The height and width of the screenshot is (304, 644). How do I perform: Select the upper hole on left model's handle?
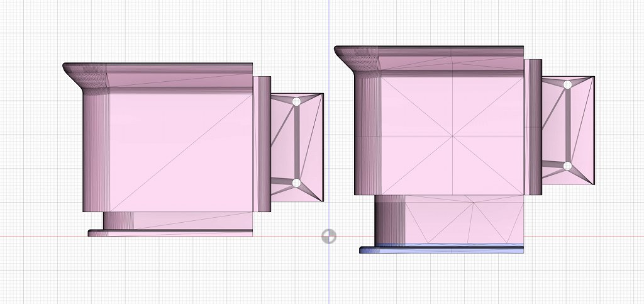[x=297, y=101]
